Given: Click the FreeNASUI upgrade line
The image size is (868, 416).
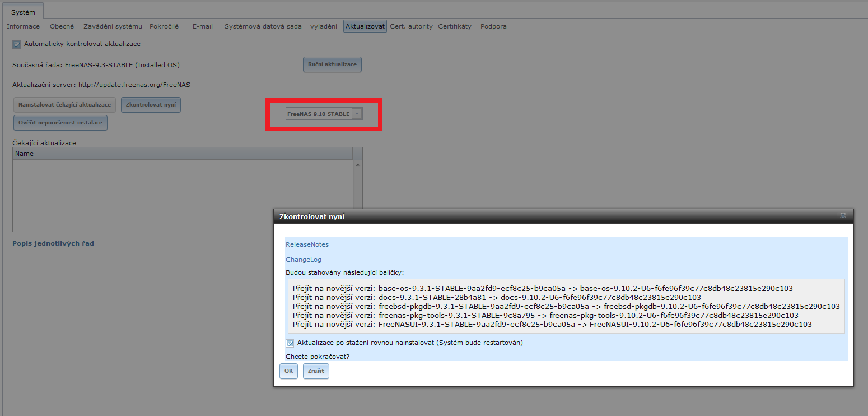Looking at the screenshot, I should point(552,324).
